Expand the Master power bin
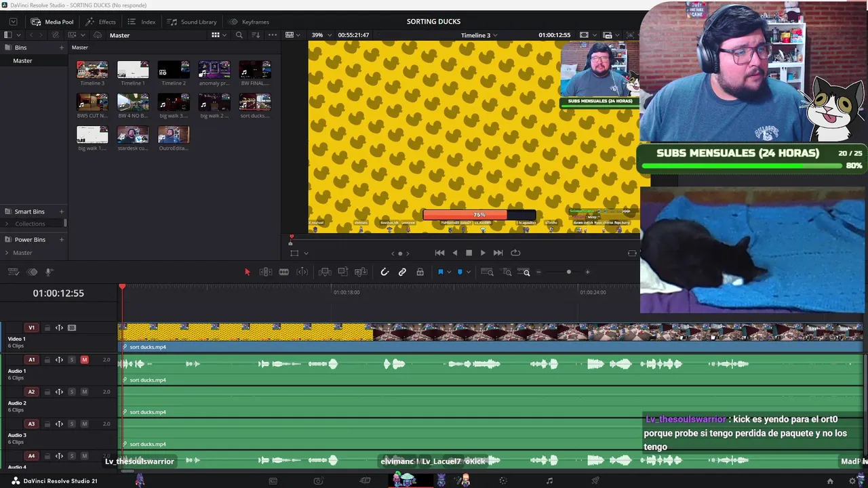Viewport: 868px width, 488px height. [7, 253]
